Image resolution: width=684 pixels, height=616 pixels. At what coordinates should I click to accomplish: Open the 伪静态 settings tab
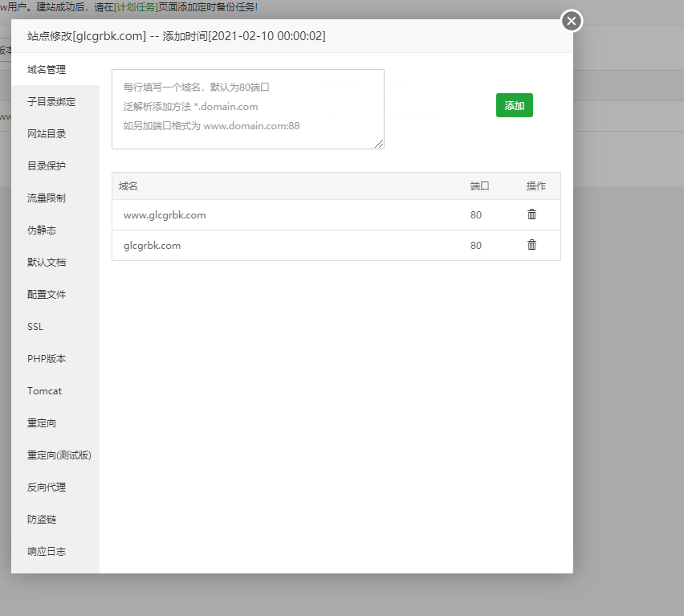point(55,230)
